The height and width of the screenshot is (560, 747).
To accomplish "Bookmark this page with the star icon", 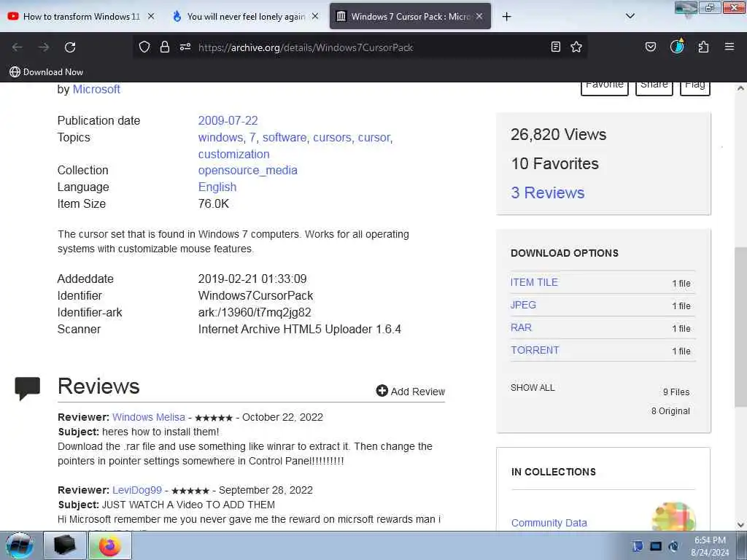I will click(576, 47).
